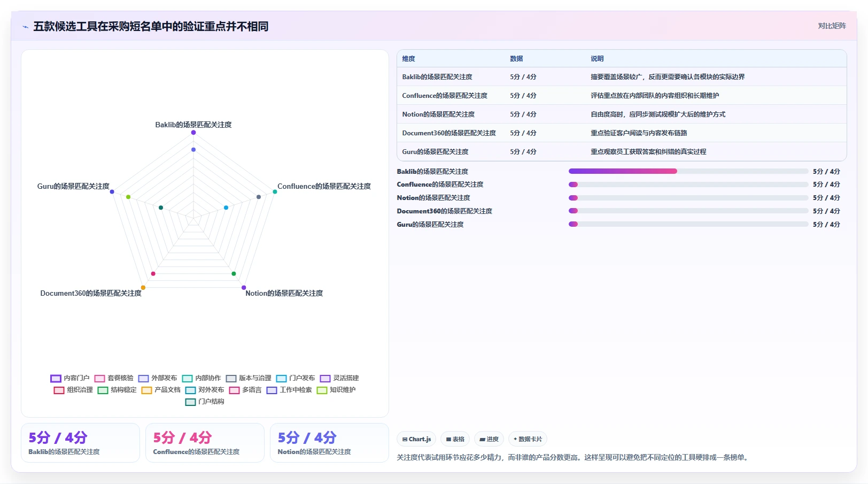Select the Document360的场景匹配关注度 table row
868x484 pixels.
tap(622, 133)
